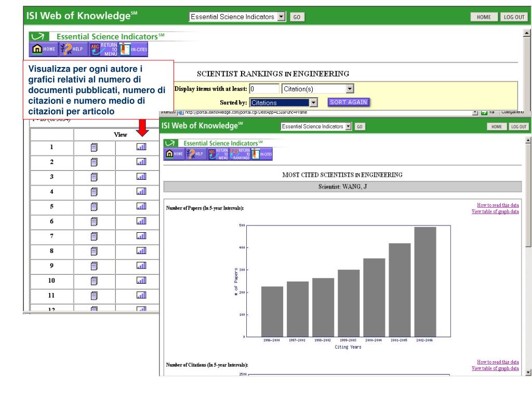The image size is (532, 399).
Task: Open document icon for rank 7
Action: 95,236
